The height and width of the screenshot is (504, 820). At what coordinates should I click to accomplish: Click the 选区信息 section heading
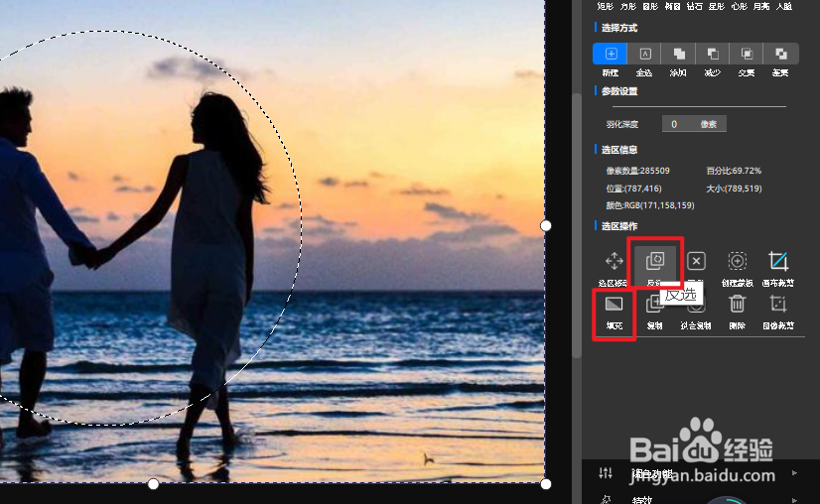pos(619,150)
